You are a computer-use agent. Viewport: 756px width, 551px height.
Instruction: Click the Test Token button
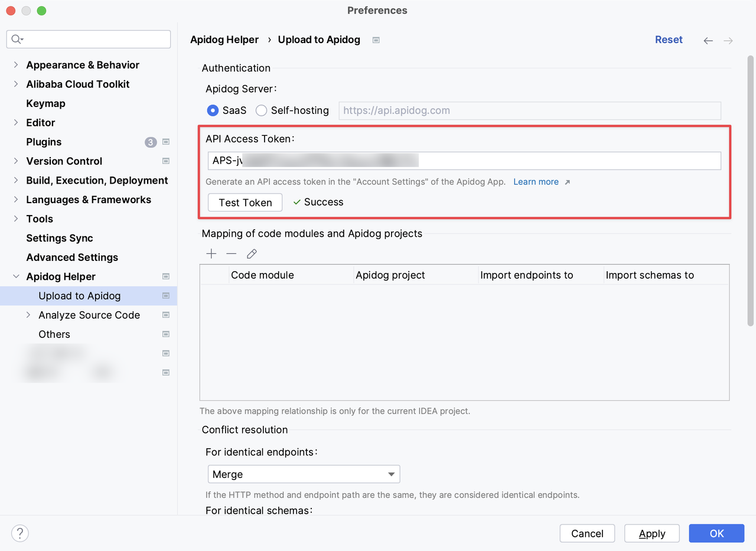pos(245,203)
